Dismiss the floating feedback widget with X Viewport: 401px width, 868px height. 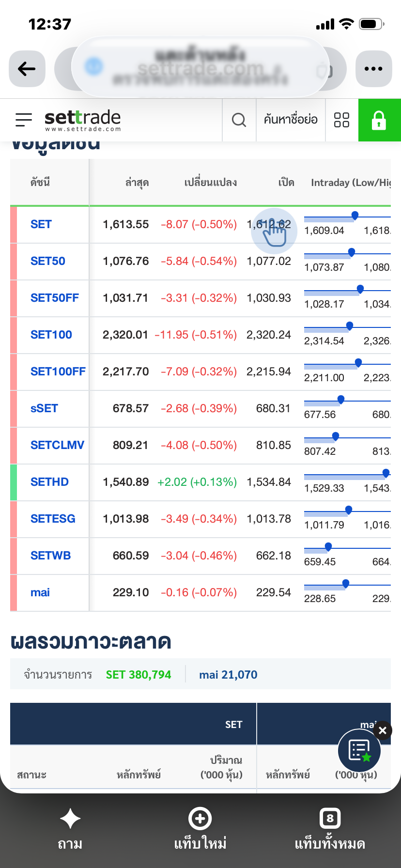tap(383, 730)
